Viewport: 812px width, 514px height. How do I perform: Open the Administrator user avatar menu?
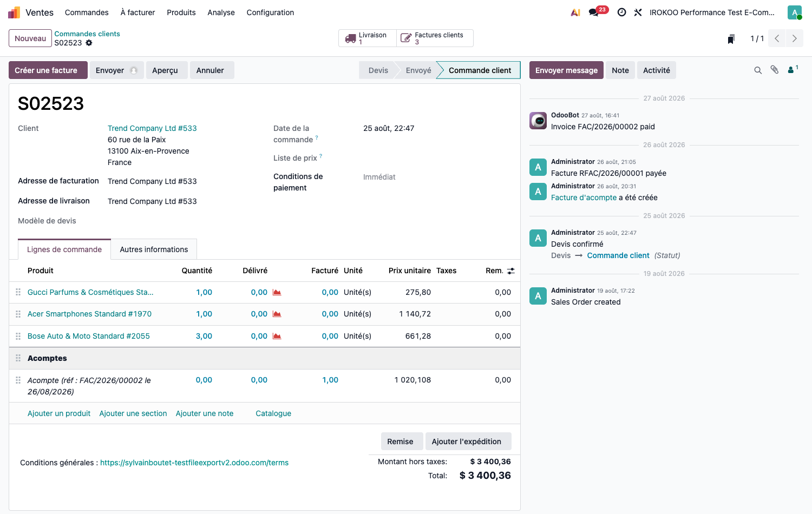(795, 12)
